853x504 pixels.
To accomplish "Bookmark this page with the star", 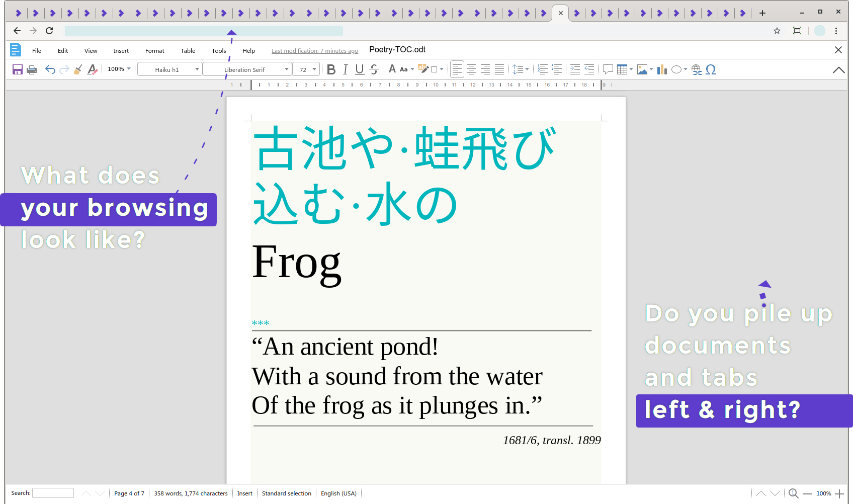I will point(777,31).
